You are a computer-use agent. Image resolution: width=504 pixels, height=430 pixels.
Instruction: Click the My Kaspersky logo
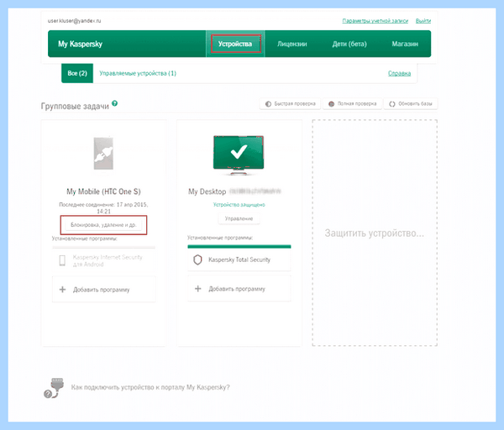[x=80, y=44]
